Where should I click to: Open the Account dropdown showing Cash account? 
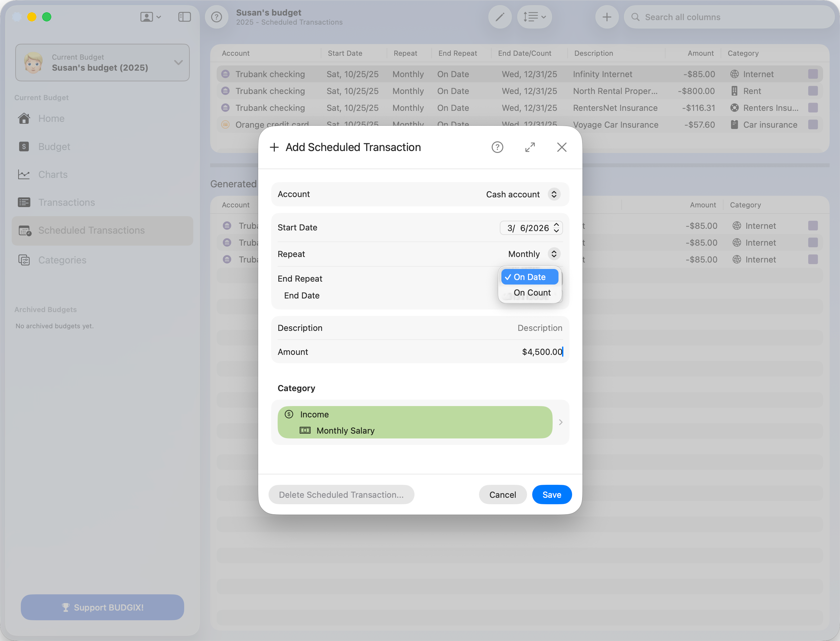click(554, 194)
